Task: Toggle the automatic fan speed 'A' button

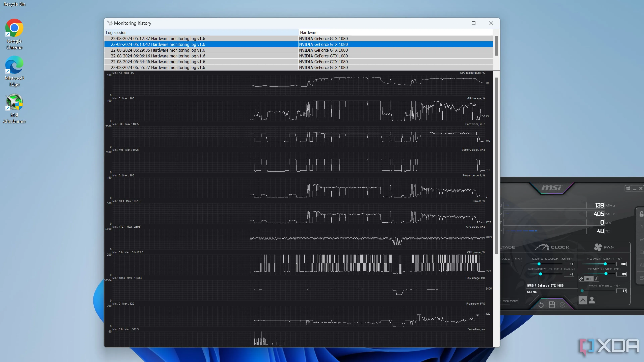Action: pyautogui.click(x=583, y=300)
